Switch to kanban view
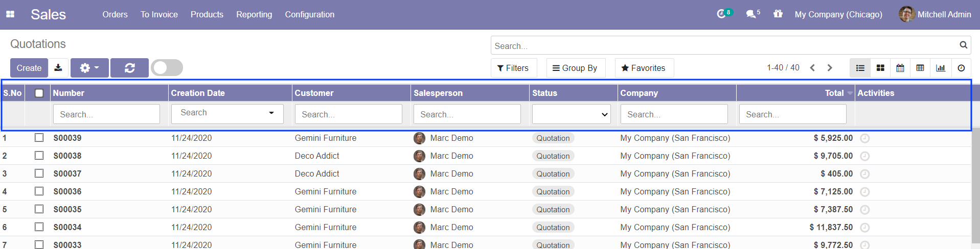This screenshot has height=249, width=980. (880, 68)
